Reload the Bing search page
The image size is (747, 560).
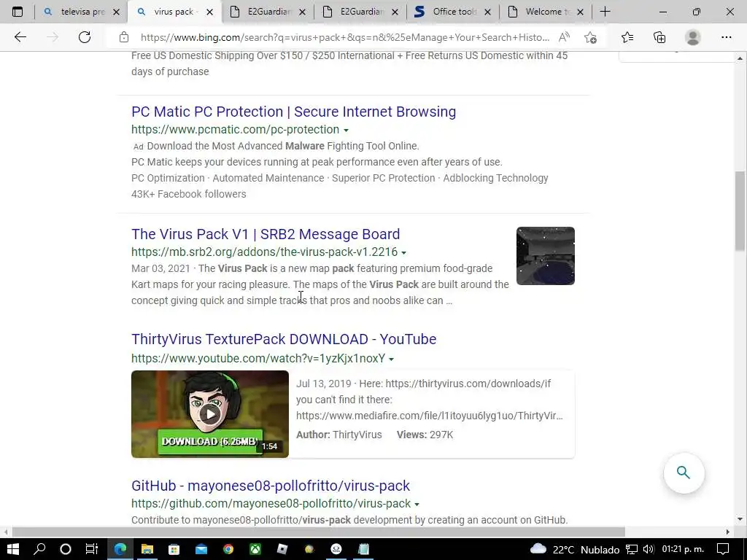coord(85,37)
